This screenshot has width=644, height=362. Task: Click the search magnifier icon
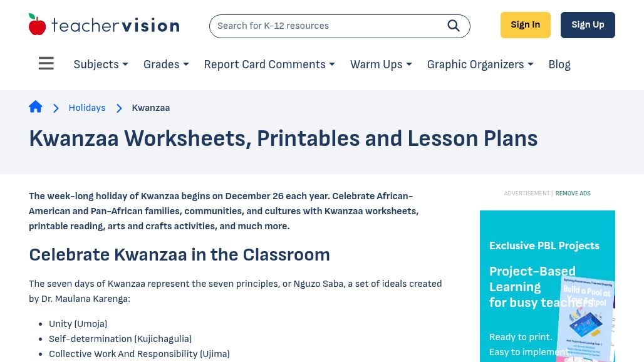tap(454, 26)
